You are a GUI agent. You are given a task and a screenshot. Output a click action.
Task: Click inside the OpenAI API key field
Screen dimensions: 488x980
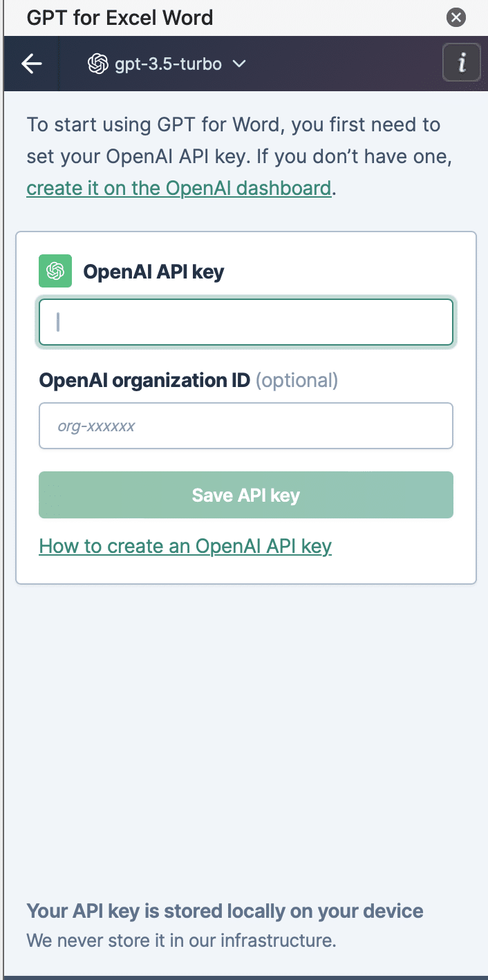pyautogui.click(x=245, y=322)
